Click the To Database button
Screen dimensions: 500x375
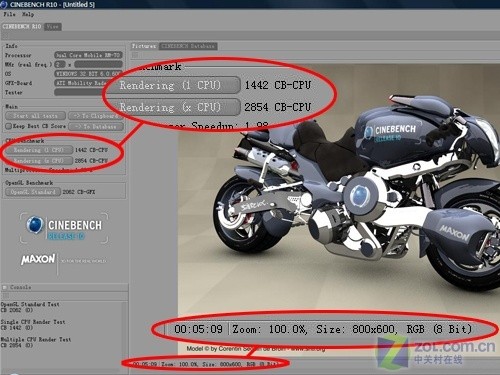[x=96, y=127]
